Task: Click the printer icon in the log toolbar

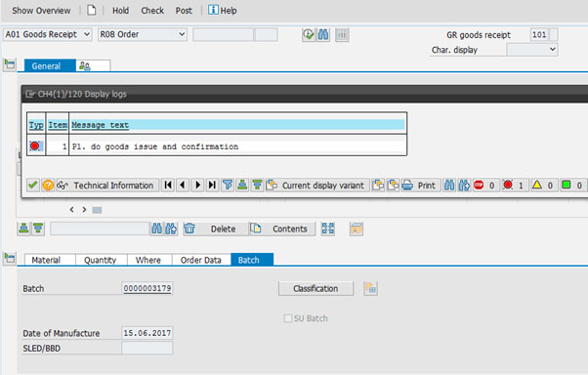Action: click(x=407, y=186)
